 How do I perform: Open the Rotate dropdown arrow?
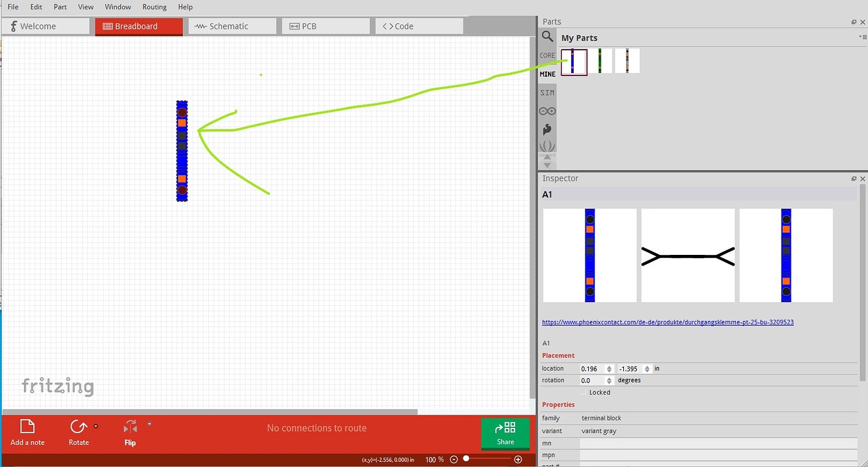[96, 426]
